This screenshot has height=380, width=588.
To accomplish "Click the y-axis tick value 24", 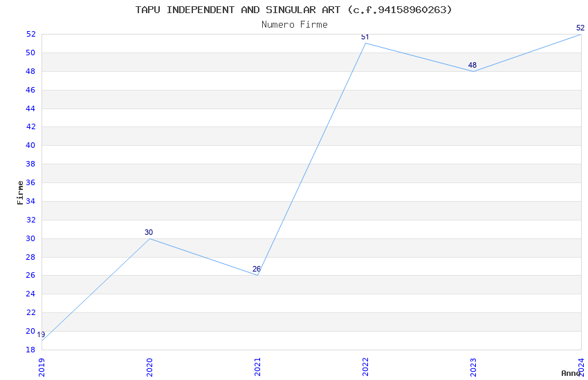I will coord(30,294).
